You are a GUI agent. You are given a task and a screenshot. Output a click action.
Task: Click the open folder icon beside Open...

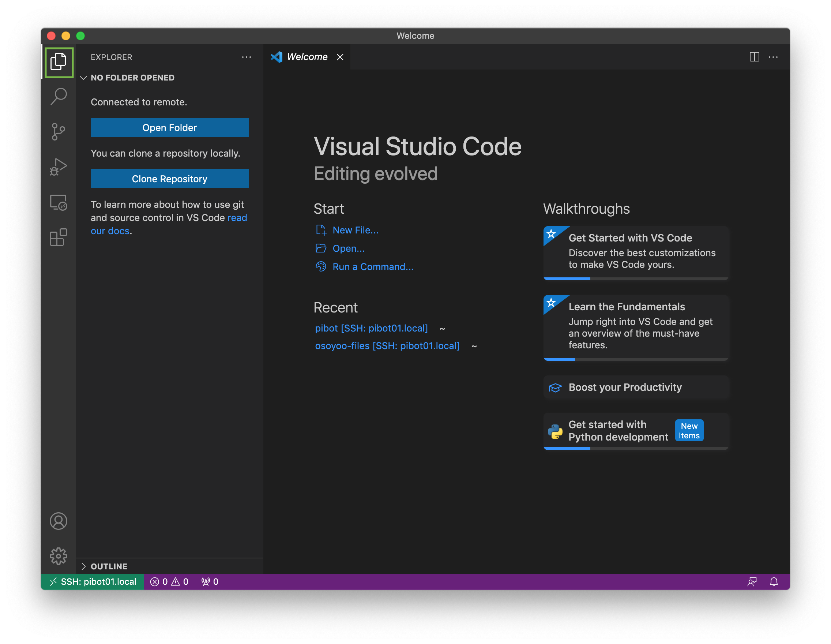pyautogui.click(x=321, y=248)
